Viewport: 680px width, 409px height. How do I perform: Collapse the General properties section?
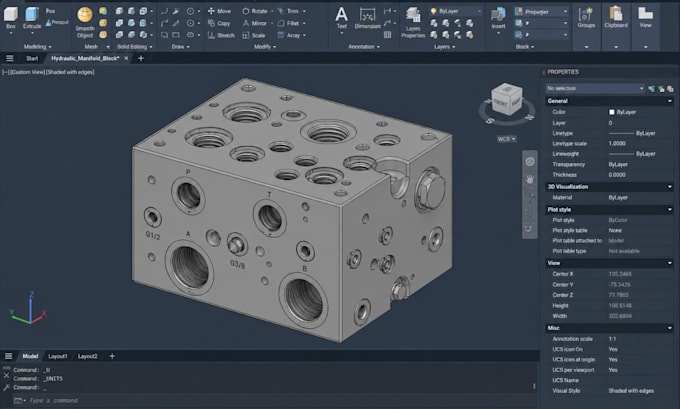point(670,101)
